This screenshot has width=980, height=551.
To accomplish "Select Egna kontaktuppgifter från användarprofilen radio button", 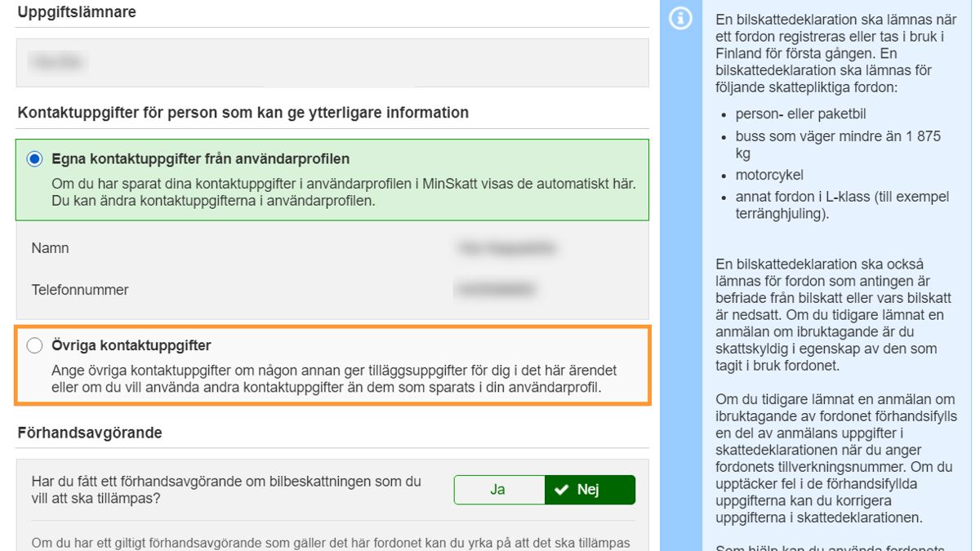I will [34, 159].
